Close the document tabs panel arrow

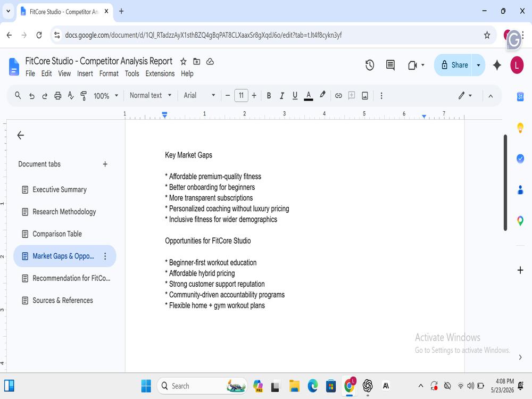tap(20, 135)
